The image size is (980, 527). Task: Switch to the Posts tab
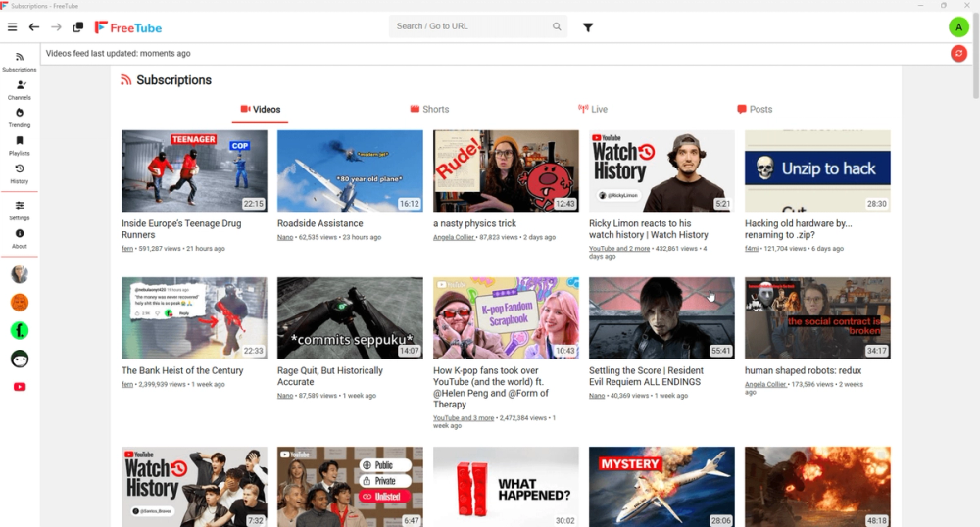(x=755, y=110)
